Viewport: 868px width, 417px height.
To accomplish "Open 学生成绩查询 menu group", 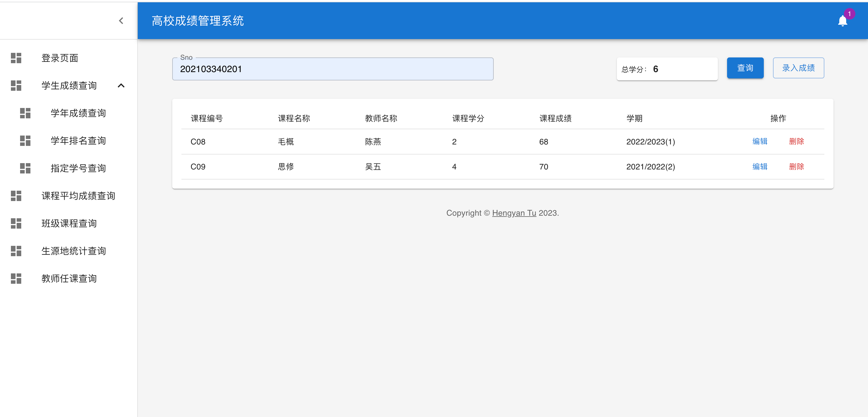I will pos(69,86).
